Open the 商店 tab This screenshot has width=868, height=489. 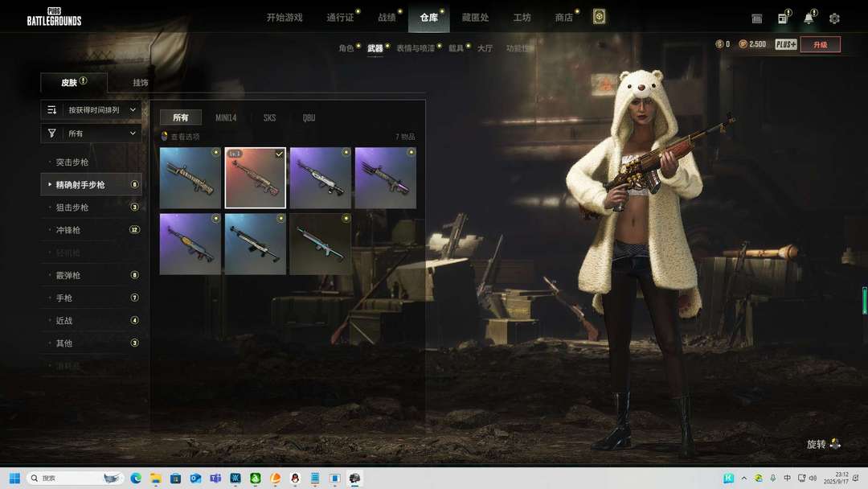tap(563, 18)
